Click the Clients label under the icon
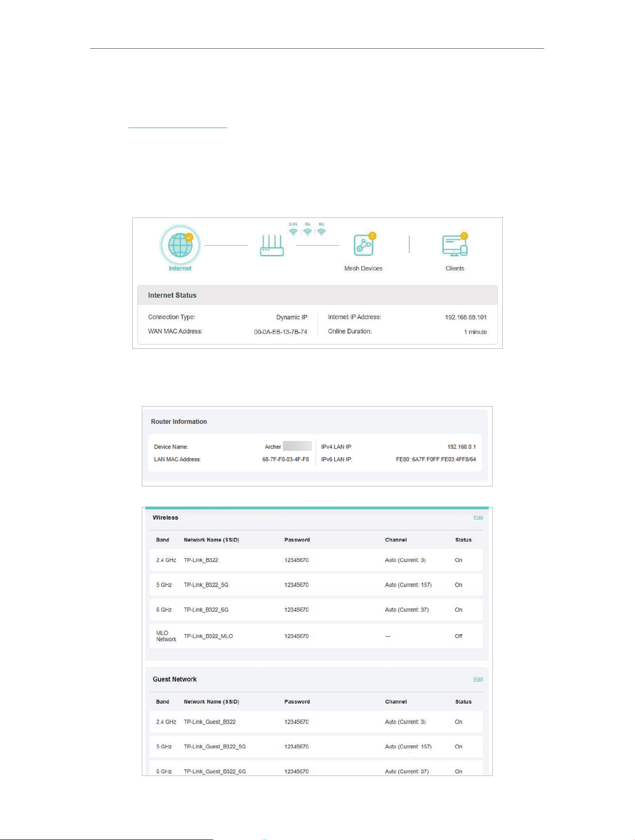This screenshot has width=635, height=840. click(x=455, y=269)
